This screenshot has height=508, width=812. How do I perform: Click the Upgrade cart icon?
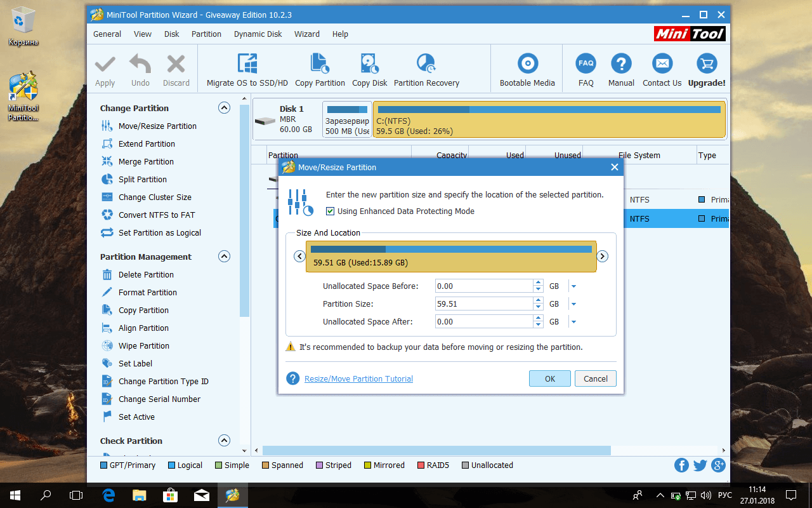pos(707,63)
